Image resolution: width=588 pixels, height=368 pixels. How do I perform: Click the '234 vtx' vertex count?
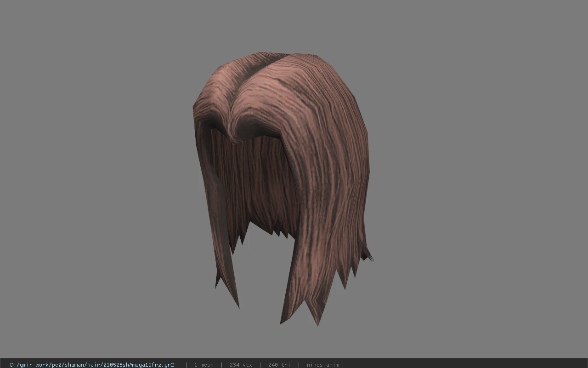[x=241, y=365]
